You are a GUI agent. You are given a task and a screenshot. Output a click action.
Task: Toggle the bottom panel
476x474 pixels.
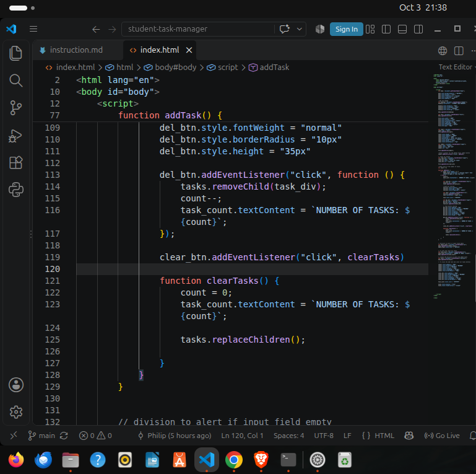point(402,29)
